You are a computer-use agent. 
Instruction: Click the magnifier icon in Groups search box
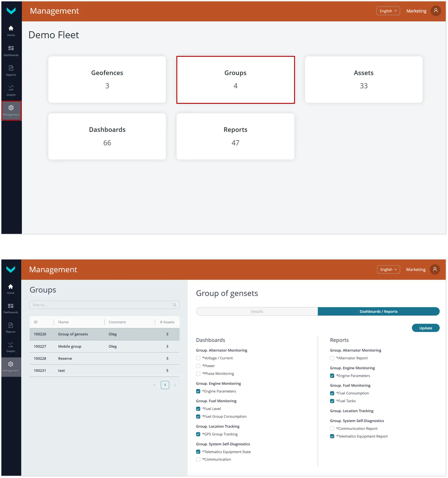click(174, 305)
